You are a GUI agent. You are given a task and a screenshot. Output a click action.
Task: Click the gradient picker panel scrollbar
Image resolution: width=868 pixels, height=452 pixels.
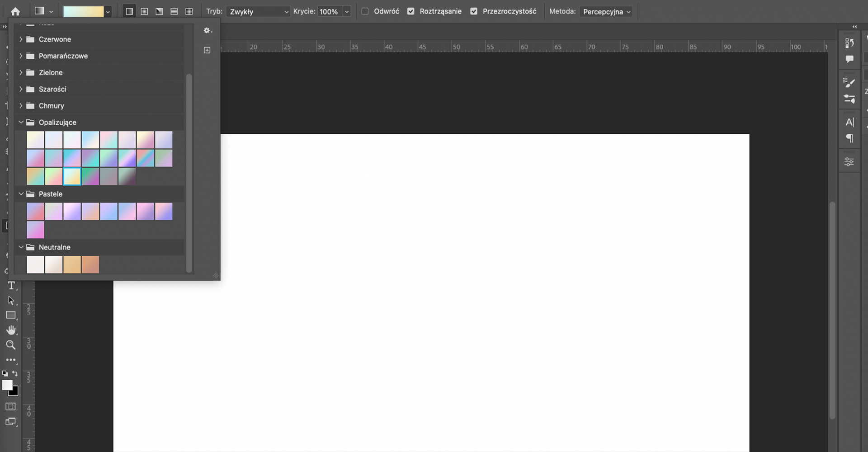coord(189,173)
